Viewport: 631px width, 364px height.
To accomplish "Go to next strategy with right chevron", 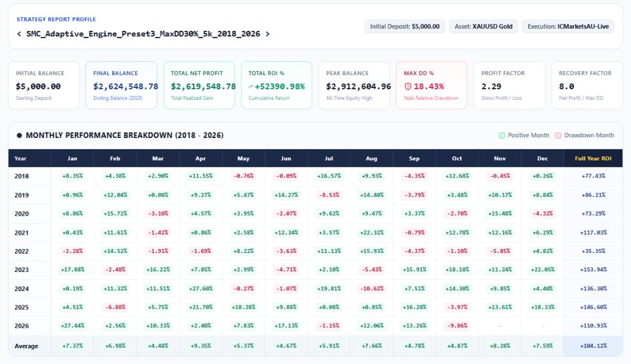I will click(x=268, y=34).
